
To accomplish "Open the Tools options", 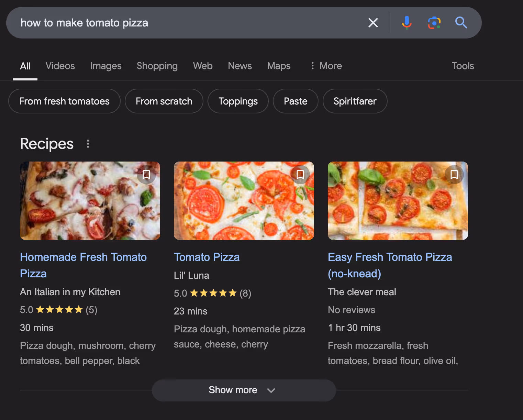I will point(463,66).
